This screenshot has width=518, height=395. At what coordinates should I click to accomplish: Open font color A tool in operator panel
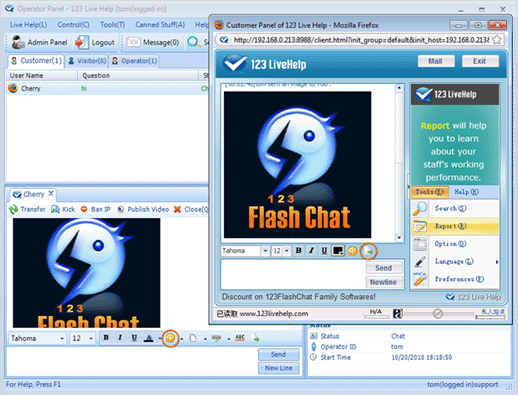(149, 338)
